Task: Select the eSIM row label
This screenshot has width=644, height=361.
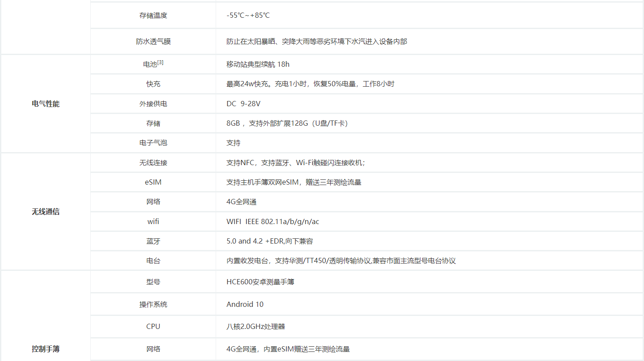Action: pyautogui.click(x=153, y=182)
